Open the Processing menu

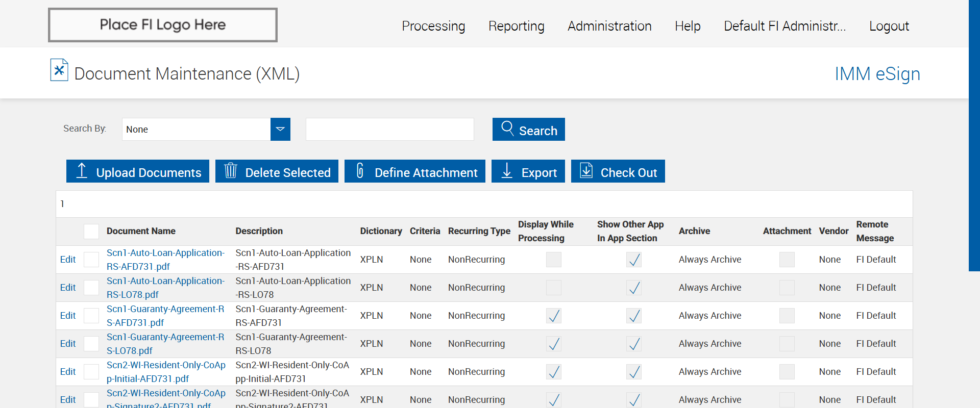tap(433, 26)
